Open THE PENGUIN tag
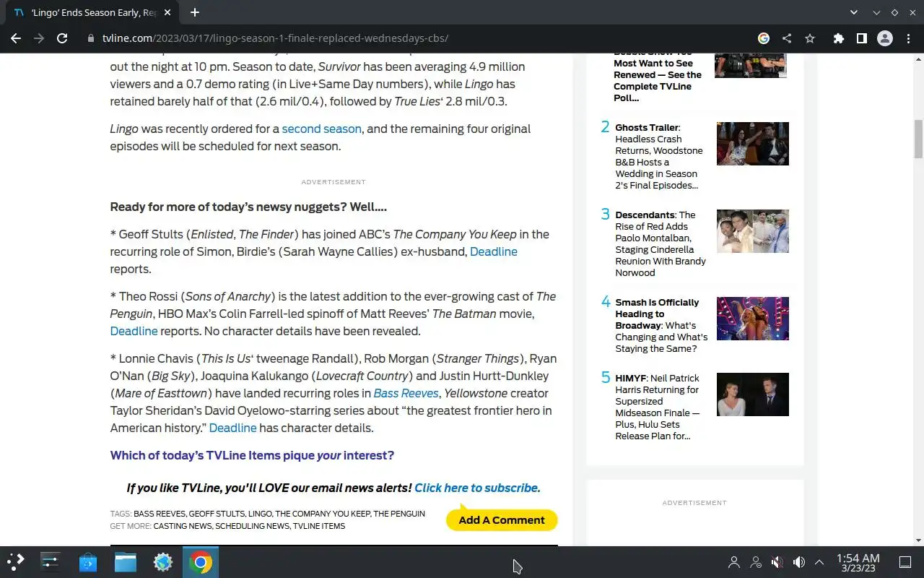This screenshot has width=924, height=578. [x=399, y=514]
